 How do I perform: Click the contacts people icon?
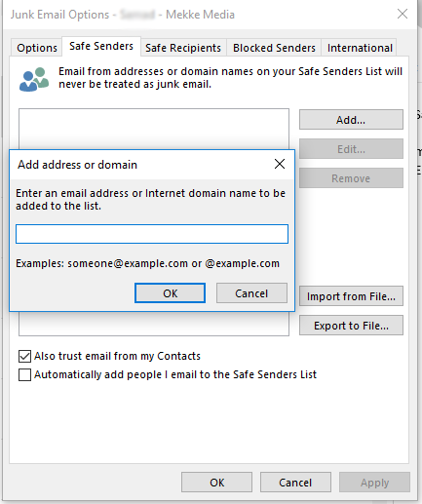tap(34, 79)
